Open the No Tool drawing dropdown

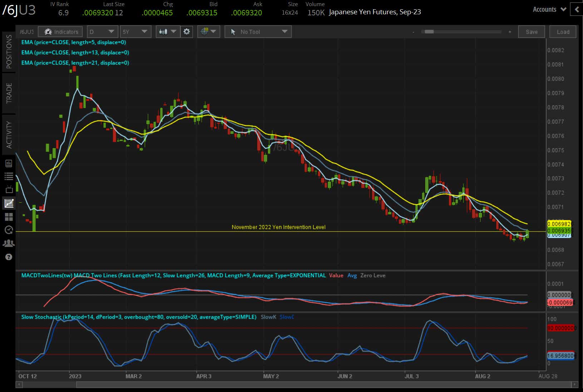(x=257, y=31)
